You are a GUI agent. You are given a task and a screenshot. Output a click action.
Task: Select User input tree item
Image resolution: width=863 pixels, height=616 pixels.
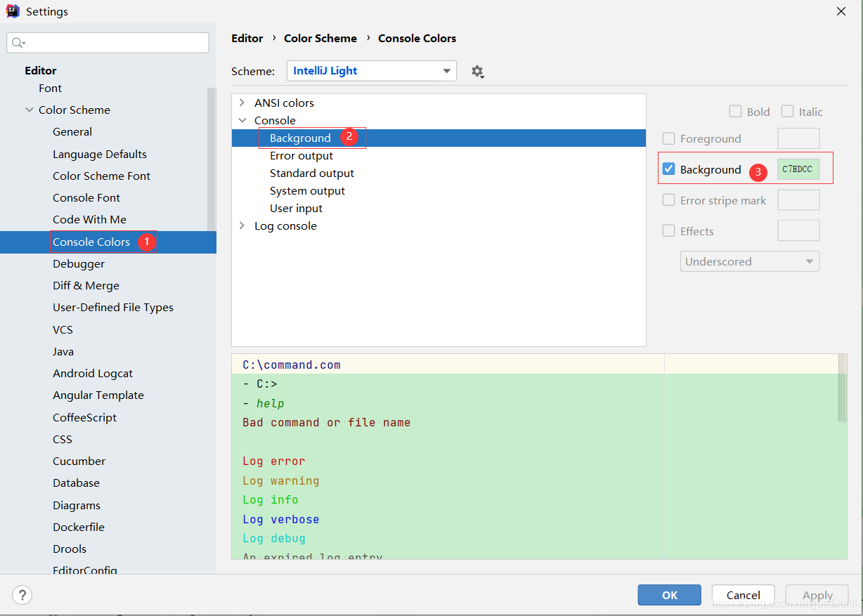(296, 208)
